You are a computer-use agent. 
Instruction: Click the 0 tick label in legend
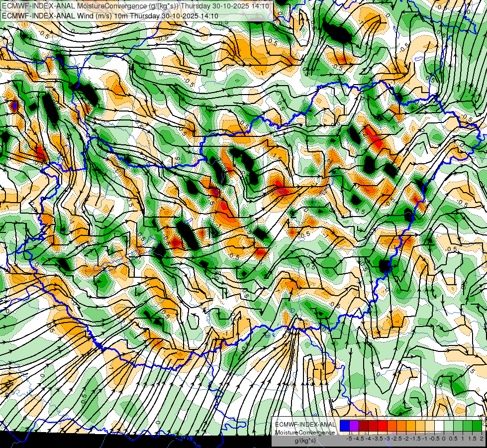coord(444,439)
